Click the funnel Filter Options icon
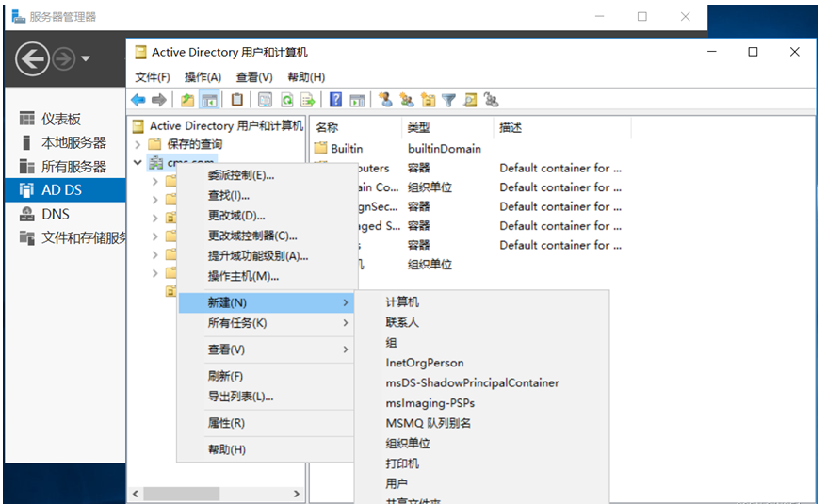Screen dimensions: 827x504 (x=449, y=100)
